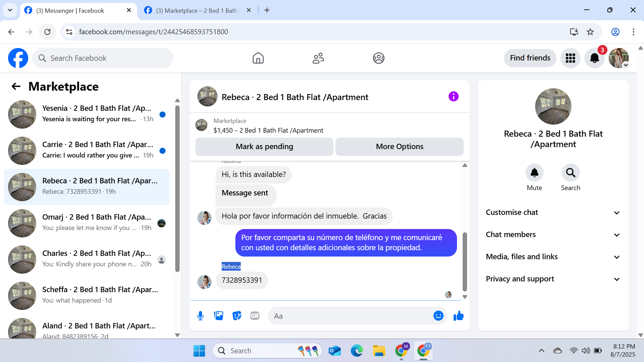Image resolution: width=644 pixels, height=362 pixels.
Task: Open Carrie's conversation
Action: point(87,150)
